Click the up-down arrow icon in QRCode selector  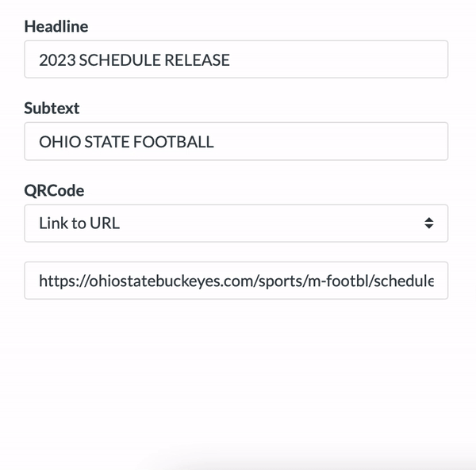[x=428, y=224]
